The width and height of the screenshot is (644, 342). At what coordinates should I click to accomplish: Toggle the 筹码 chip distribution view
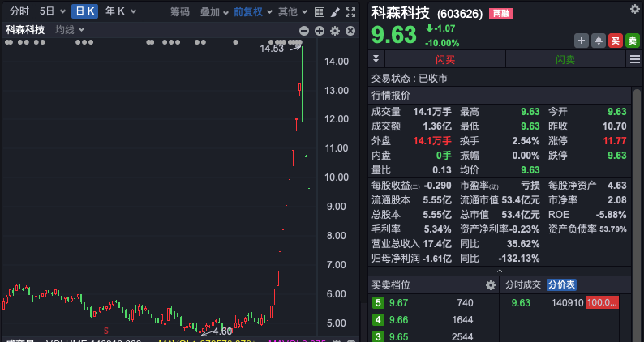[180, 11]
